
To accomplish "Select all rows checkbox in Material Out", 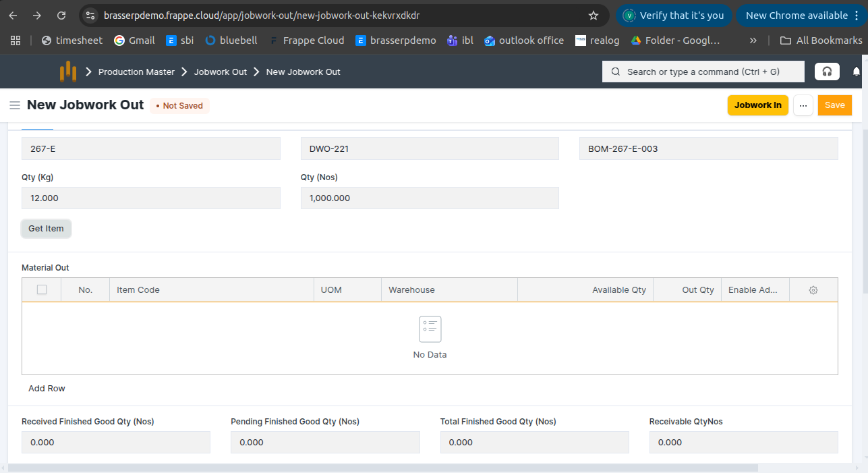I will 42,290.
